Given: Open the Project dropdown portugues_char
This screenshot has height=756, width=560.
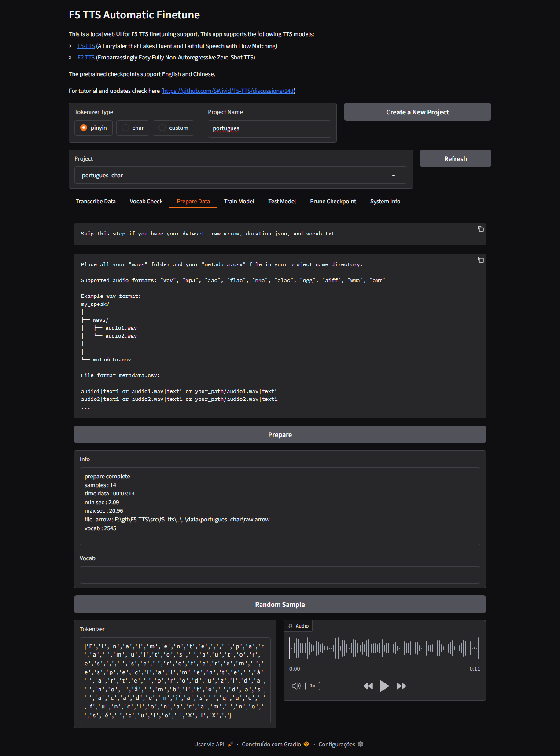Looking at the screenshot, I should click(x=240, y=175).
